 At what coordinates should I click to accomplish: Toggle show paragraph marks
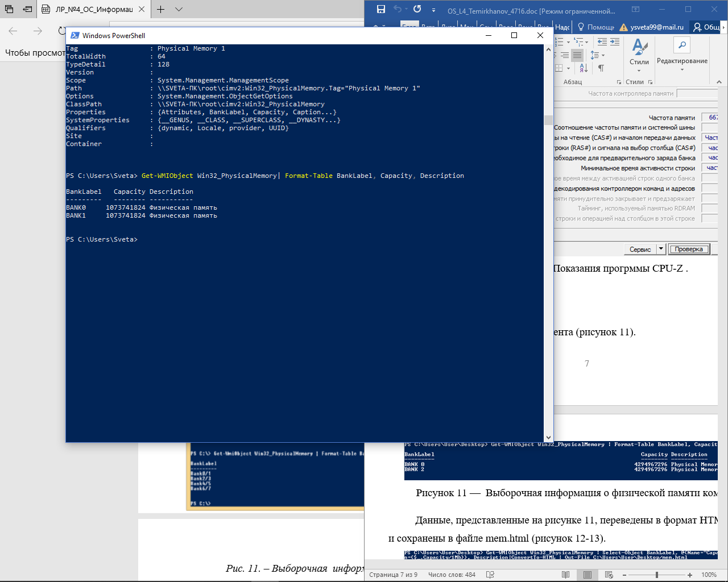pos(601,68)
